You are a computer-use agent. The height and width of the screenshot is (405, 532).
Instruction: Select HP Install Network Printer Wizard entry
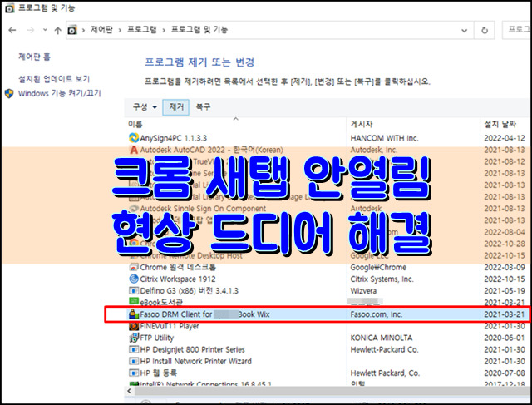[196, 361]
